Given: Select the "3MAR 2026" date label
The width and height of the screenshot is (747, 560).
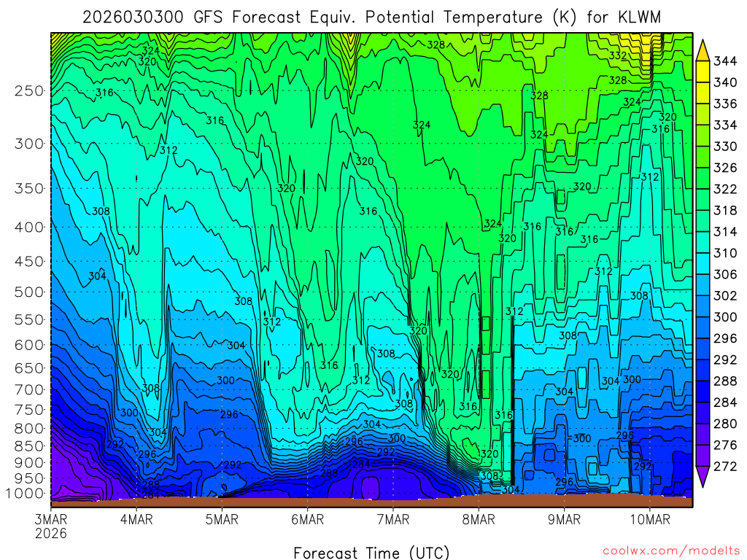Looking at the screenshot, I should coord(51,526).
